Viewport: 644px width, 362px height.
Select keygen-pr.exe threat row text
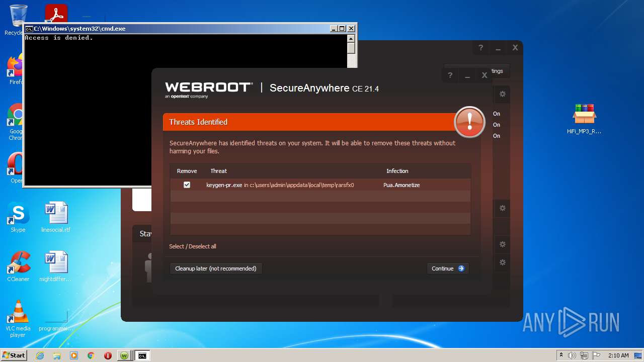pos(280,185)
